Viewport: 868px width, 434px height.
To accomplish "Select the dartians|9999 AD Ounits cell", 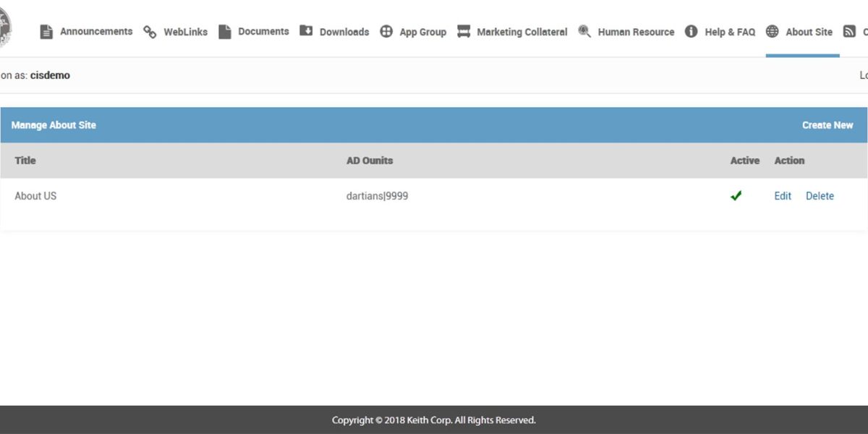I will click(x=377, y=195).
